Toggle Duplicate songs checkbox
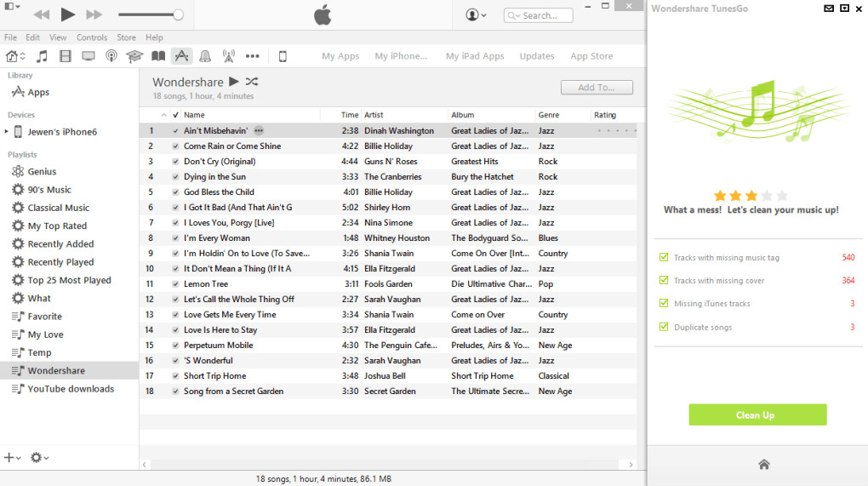This screenshot has width=868, height=486. click(664, 327)
